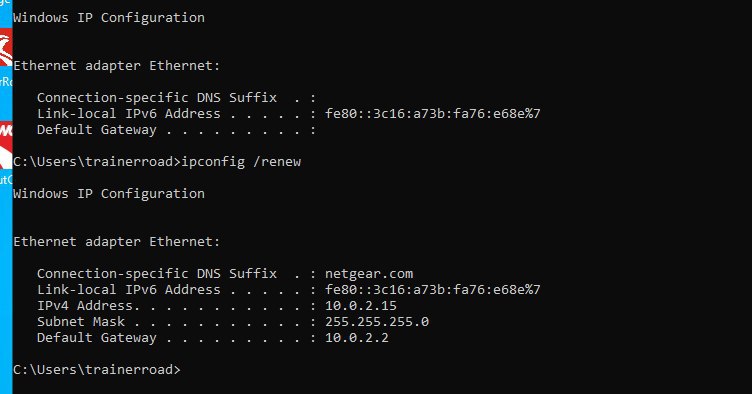The height and width of the screenshot is (394, 752).
Task: Click the red TrainerRoad desktop icon
Action: [x=6, y=49]
